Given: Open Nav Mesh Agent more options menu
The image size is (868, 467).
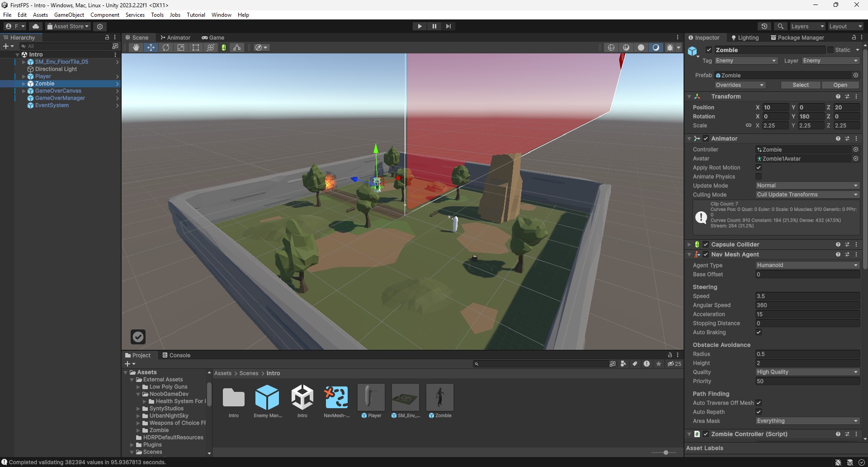Looking at the screenshot, I should click(856, 254).
